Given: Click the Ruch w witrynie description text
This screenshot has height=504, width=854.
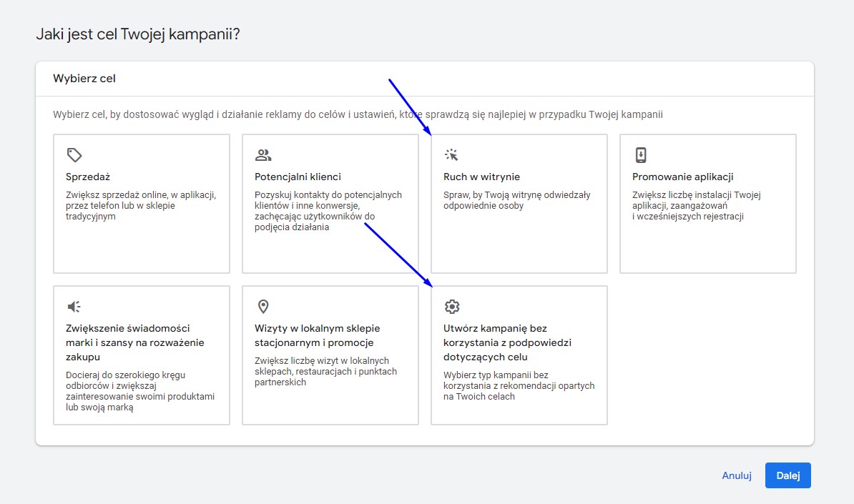Looking at the screenshot, I should coord(516,200).
